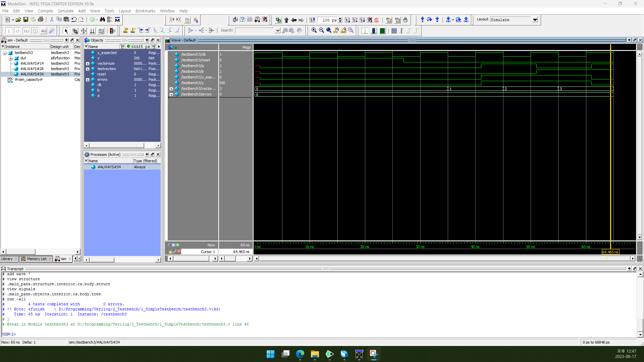Select the Zoom Fit waveform icon
This screenshot has width=644, height=362.
(x=329, y=30)
